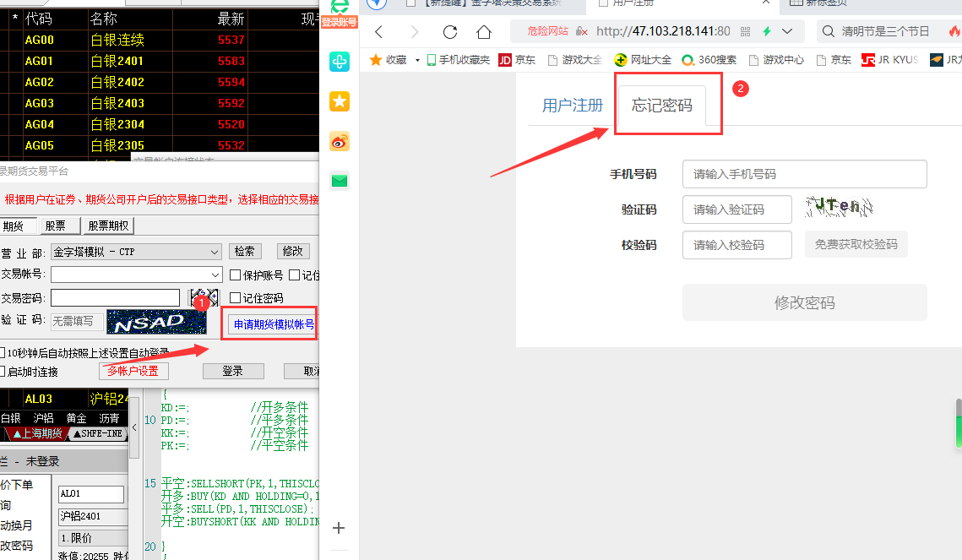Open the 网址大全 bookmark
Screen dimensions: 962x560
click(643, 59)
